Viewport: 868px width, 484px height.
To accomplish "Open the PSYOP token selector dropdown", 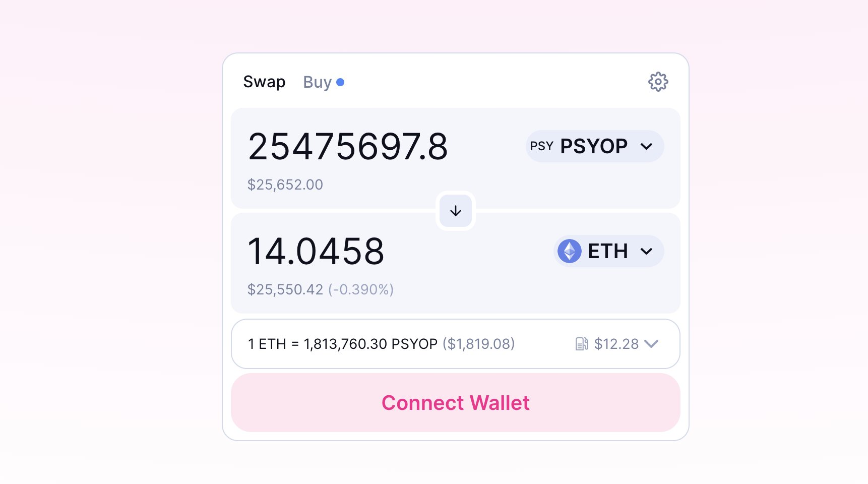I will click(595, 146).
